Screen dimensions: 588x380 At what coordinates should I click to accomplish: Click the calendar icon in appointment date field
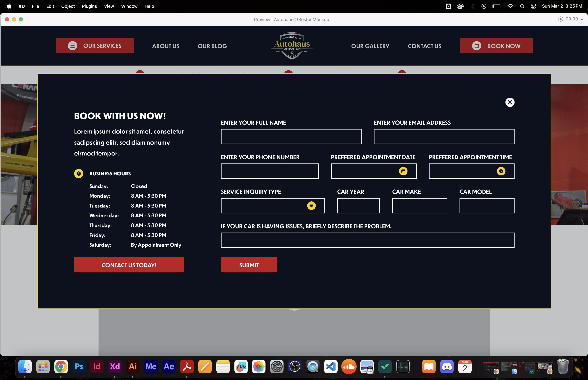pos(403,171)
